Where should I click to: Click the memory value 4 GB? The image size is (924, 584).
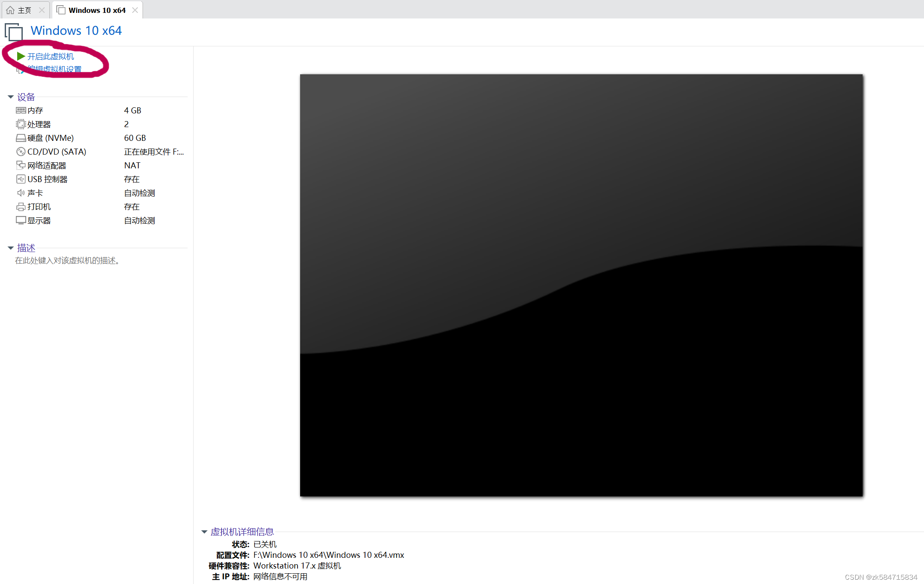pos(133,110)
